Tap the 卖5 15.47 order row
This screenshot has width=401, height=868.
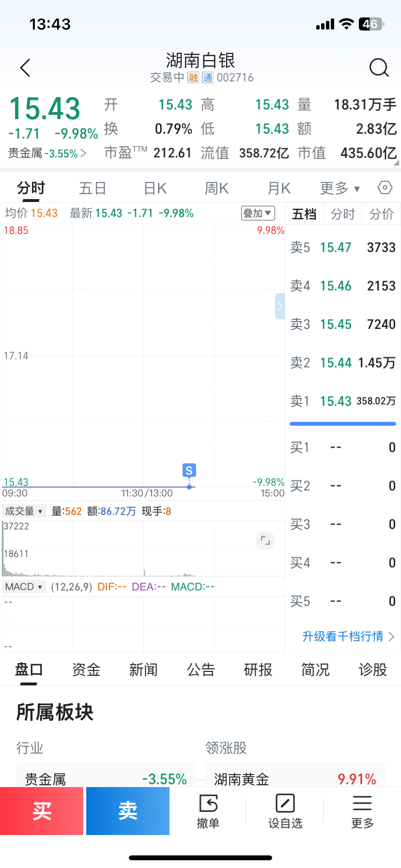pyautogui.click(x=343, y=248)
